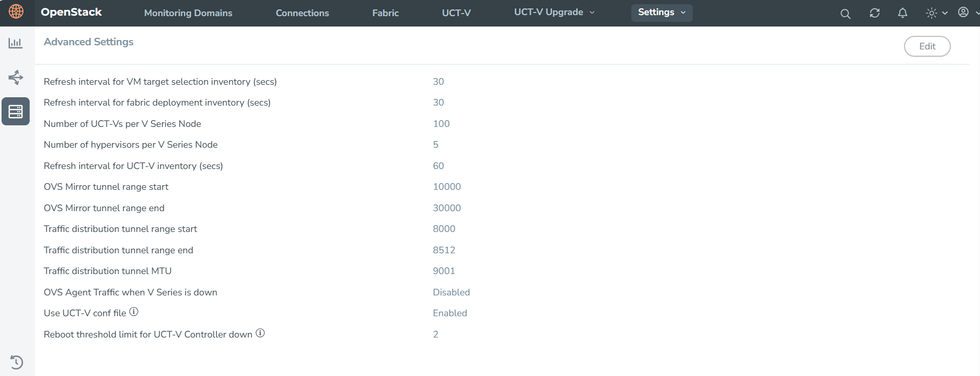
Task: Click 'Use UCT-V conf file' label
Action: coord(85,313)
